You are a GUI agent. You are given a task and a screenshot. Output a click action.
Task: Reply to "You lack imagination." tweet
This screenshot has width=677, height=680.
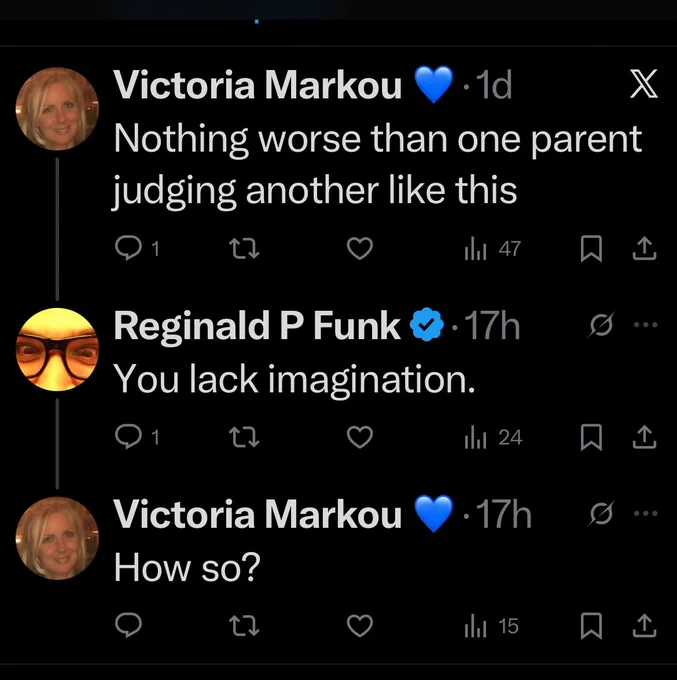[x=128, y=437]
